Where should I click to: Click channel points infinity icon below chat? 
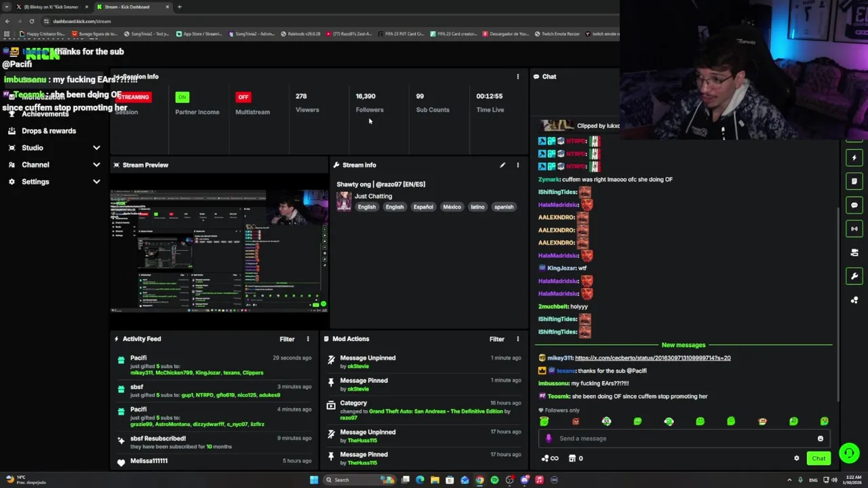pos(550,458)
